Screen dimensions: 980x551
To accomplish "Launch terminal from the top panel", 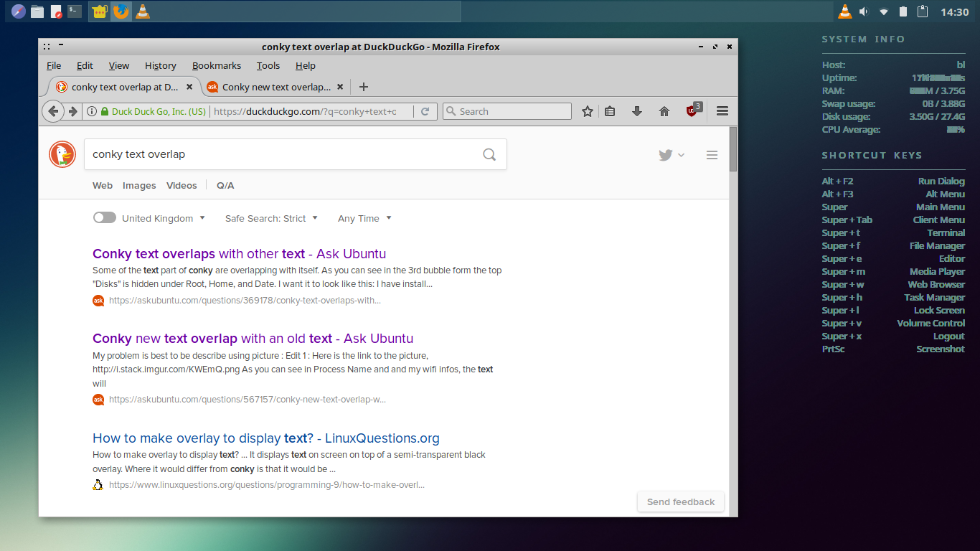I will [x=74, y=11].
